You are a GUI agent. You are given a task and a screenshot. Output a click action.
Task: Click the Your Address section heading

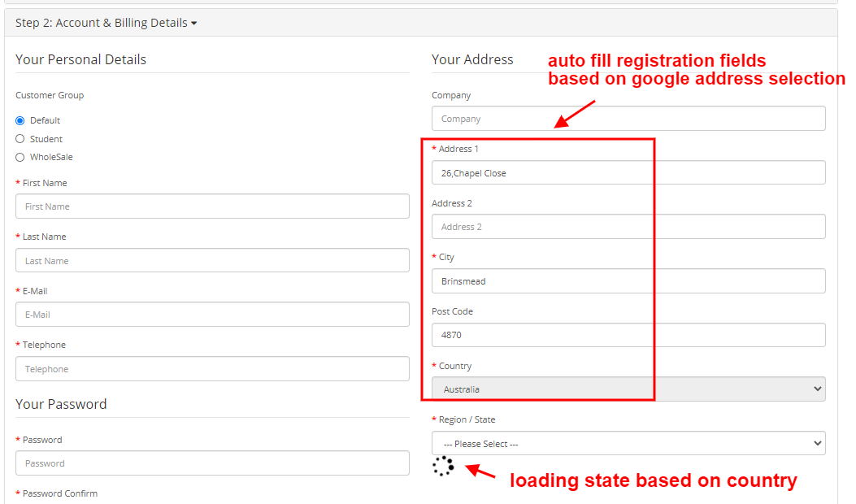point(472,59)
